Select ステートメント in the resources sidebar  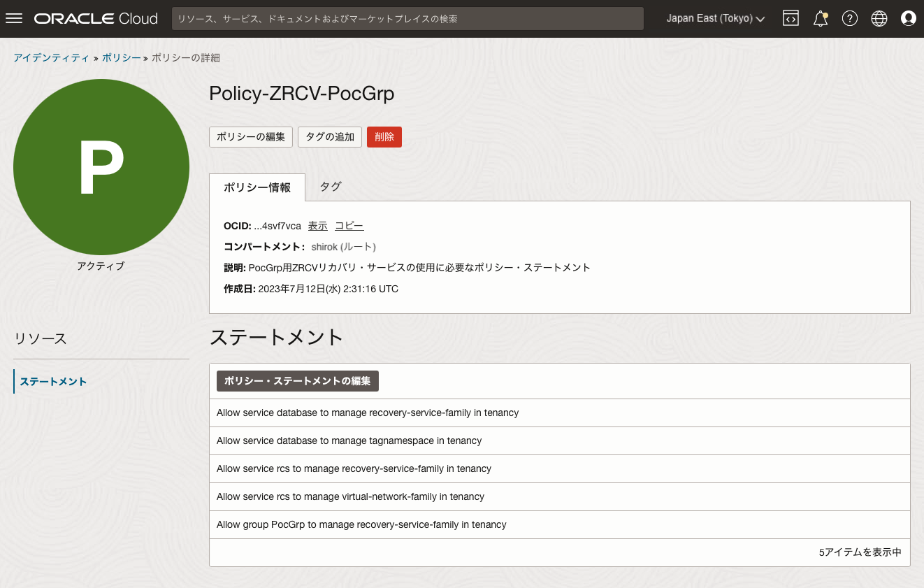54,381
